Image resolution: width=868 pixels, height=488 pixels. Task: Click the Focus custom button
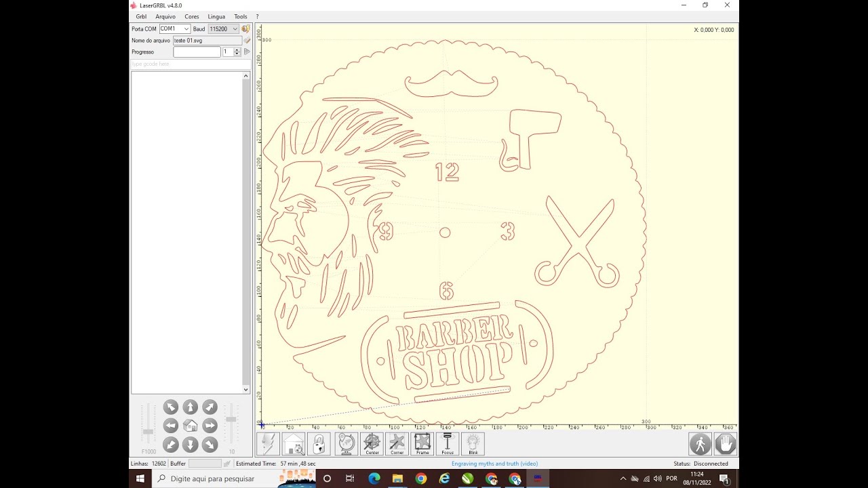(x=448, y=444)
